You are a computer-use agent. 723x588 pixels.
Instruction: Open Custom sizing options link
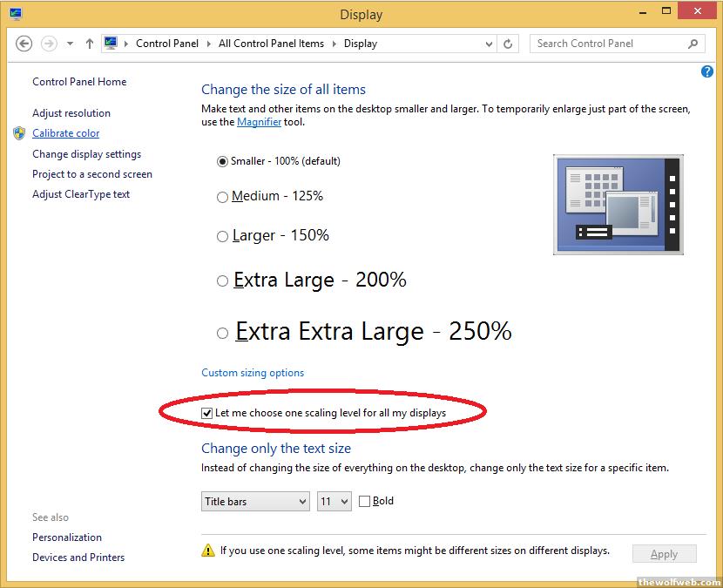click(x=253, y=373)
